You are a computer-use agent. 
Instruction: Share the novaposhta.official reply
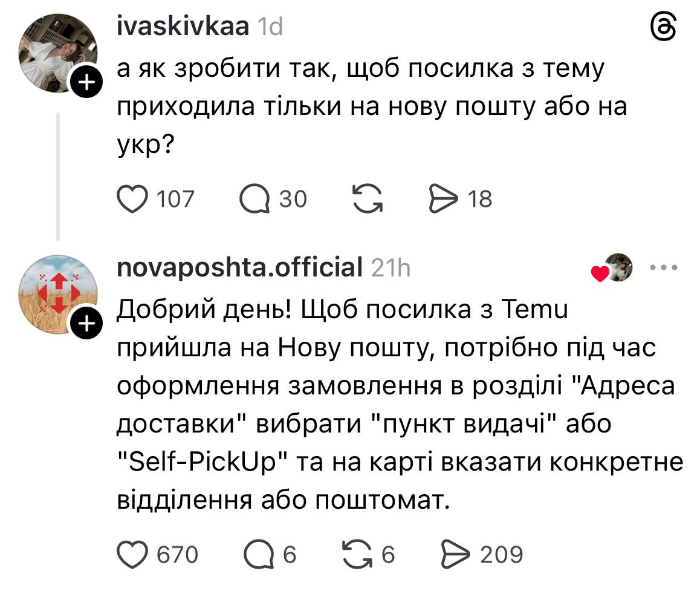coord(457,553)
